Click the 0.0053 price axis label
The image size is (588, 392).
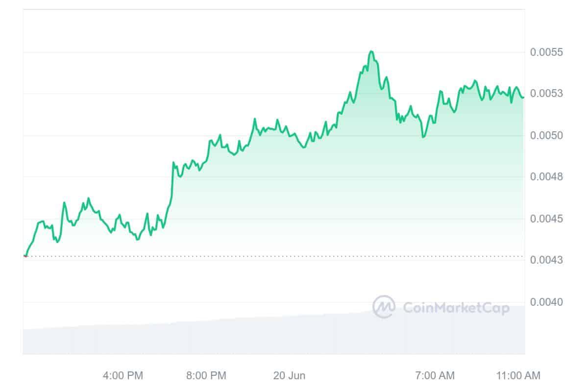pyautogui.click(x=546, y=94)
